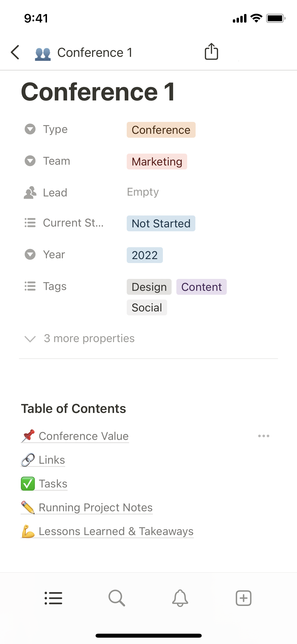297x644 pixels.
Task: Open notifications bell icon
Action: click(180, 598)
